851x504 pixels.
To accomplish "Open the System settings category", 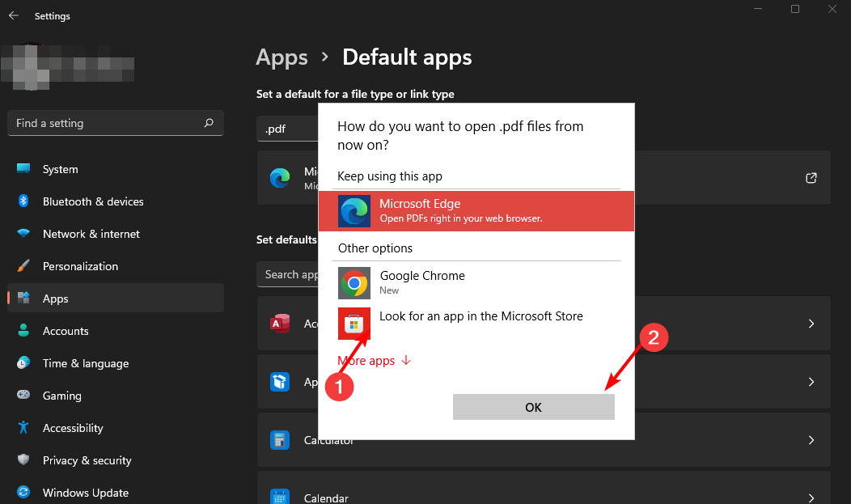I will (116, 169).
